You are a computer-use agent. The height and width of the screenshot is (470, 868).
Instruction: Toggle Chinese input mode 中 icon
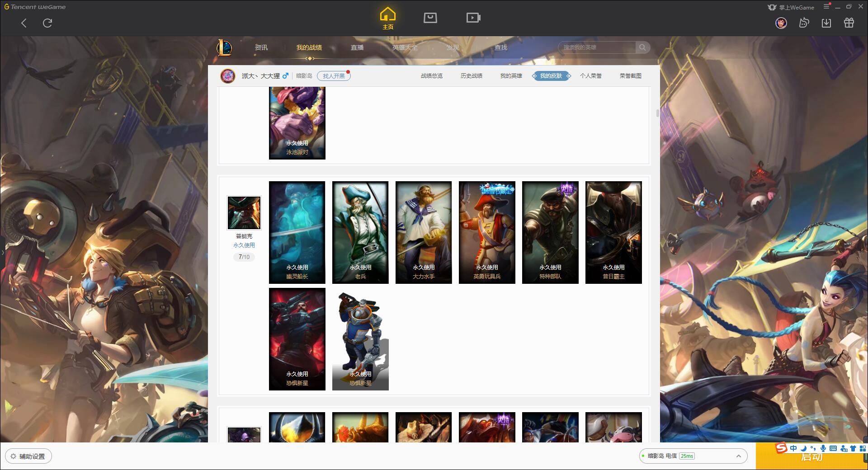[793, 448]
